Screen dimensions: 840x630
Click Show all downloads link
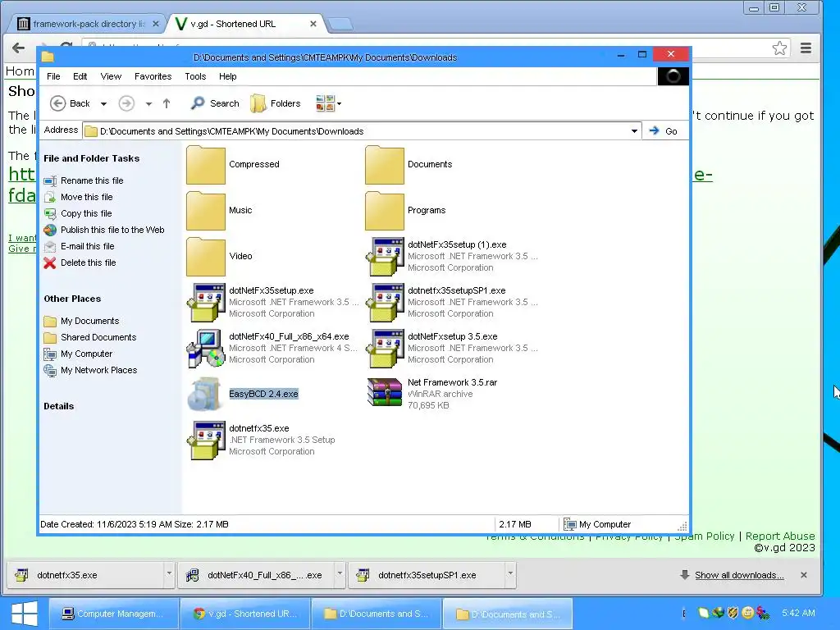pyautogui.click(x=739, y=575)
